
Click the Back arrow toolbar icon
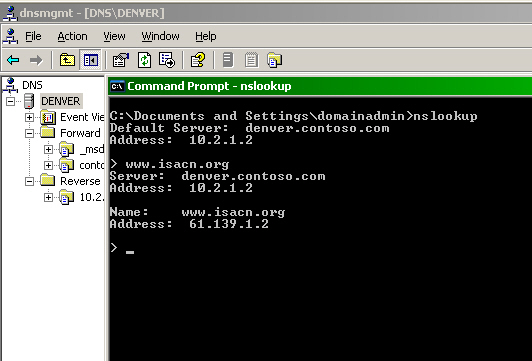(13, 60)
